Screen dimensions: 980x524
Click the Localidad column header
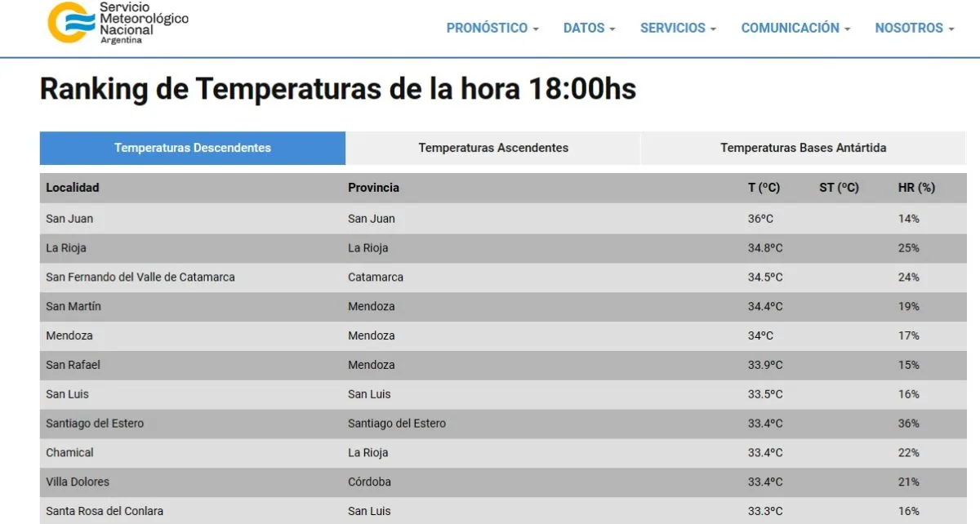click(x=73, y=187)
